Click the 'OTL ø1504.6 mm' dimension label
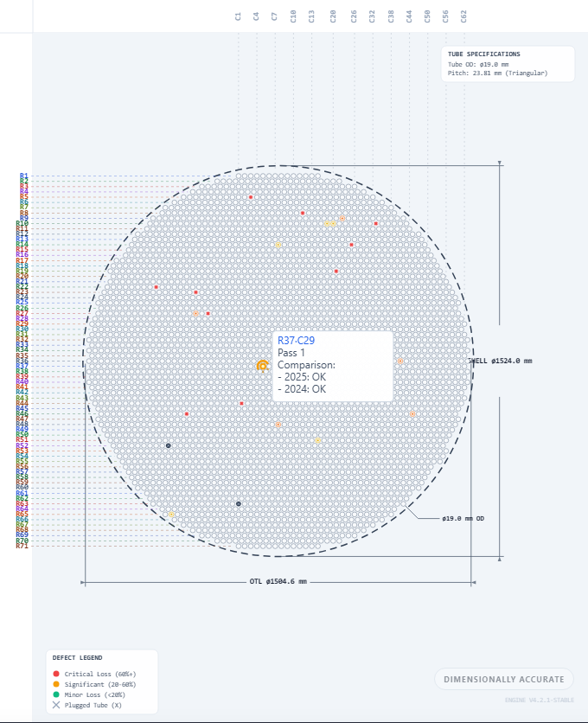This screenshot has width=588, height=723. (278, 581)
